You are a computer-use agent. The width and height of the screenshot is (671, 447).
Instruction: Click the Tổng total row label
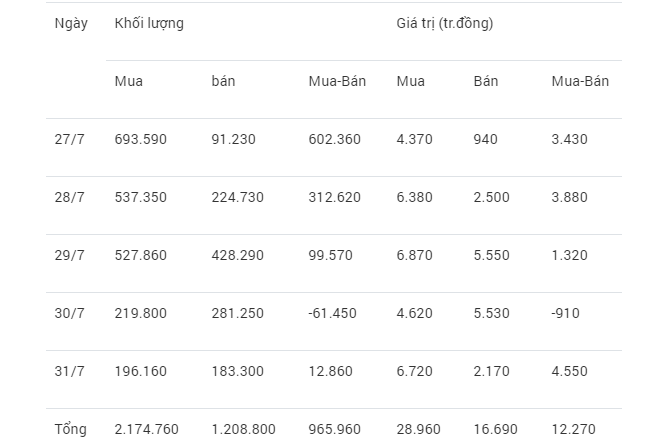coord(71,429)
